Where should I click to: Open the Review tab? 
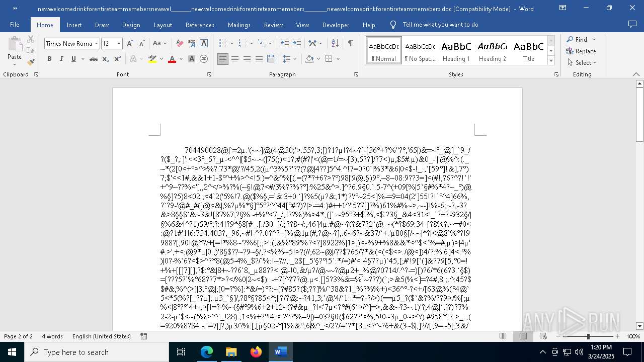click(273, 25)
